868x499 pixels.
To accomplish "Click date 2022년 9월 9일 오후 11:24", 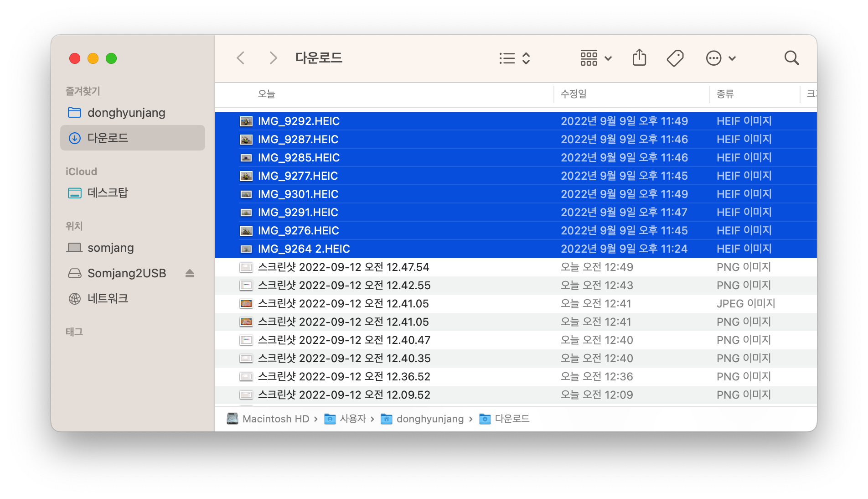I will pos(624,249).
